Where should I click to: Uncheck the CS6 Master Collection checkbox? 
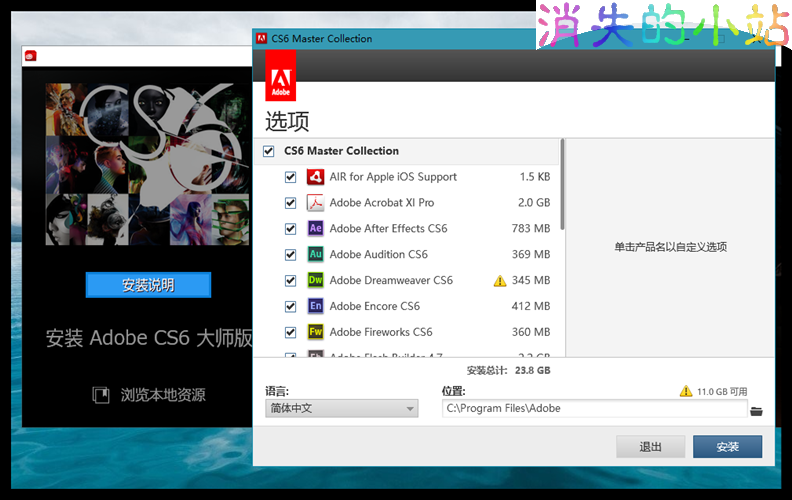point(269,151)
